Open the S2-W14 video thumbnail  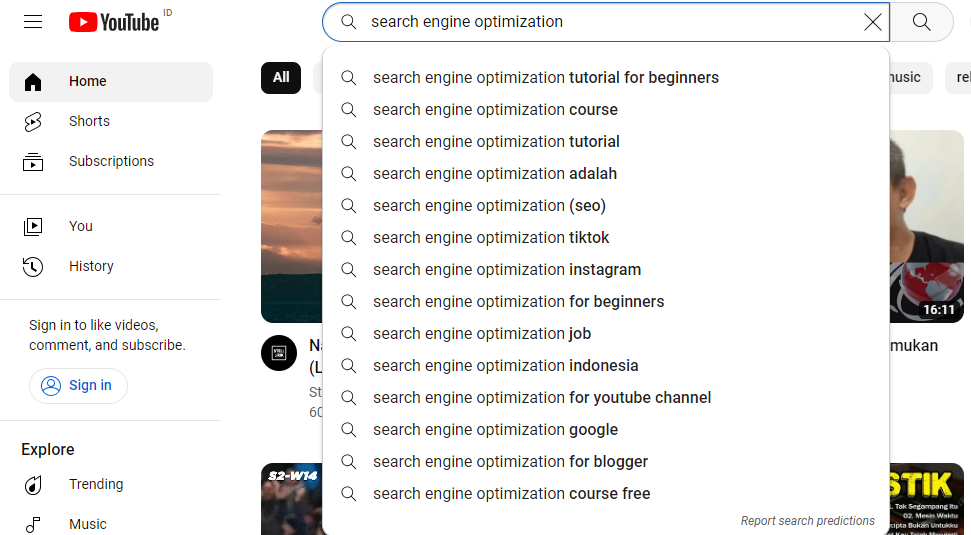pyautogui.click(x=292, y=499)
